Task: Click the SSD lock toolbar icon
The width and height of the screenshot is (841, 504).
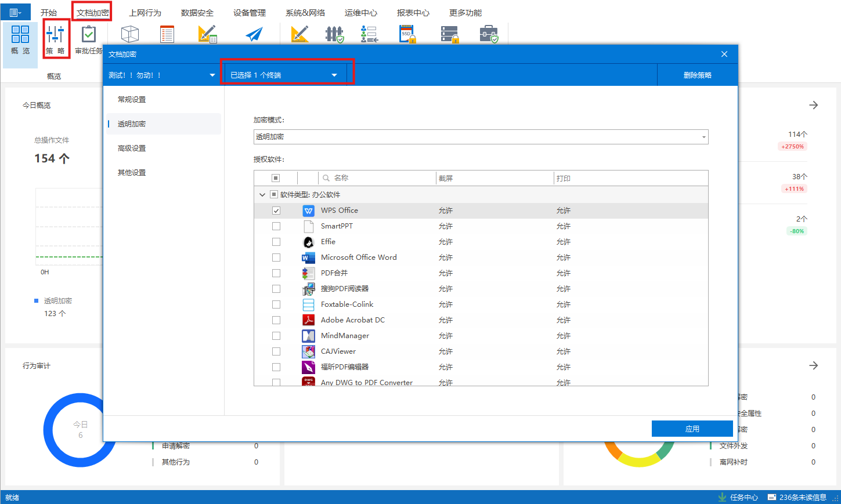Action: (x=407, y=35)
